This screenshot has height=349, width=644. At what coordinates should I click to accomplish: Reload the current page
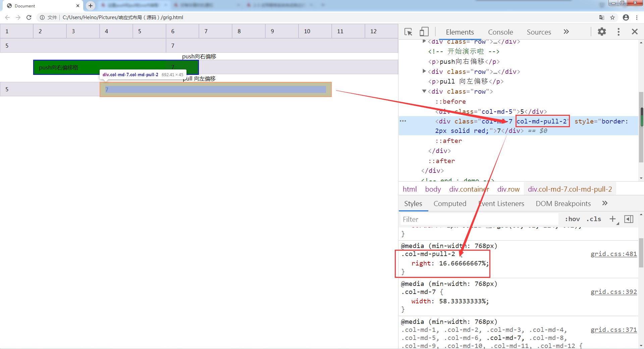click(x=29, y=17)
